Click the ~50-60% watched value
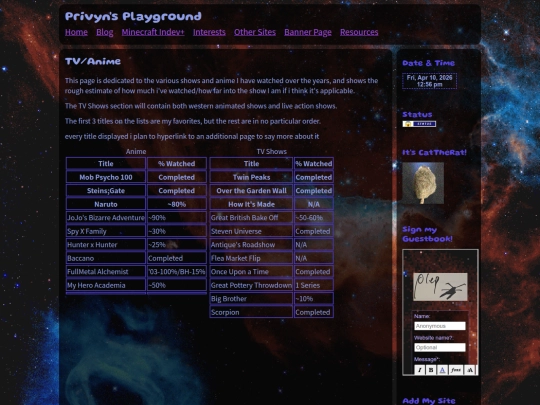The width and height of the screenshot is (540, 405). (314, 218)
